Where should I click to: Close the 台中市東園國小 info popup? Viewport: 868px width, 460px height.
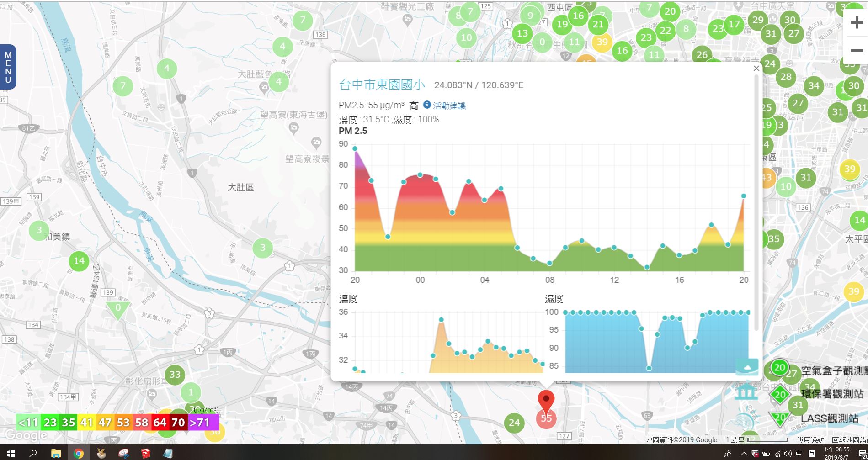[756, 69]
